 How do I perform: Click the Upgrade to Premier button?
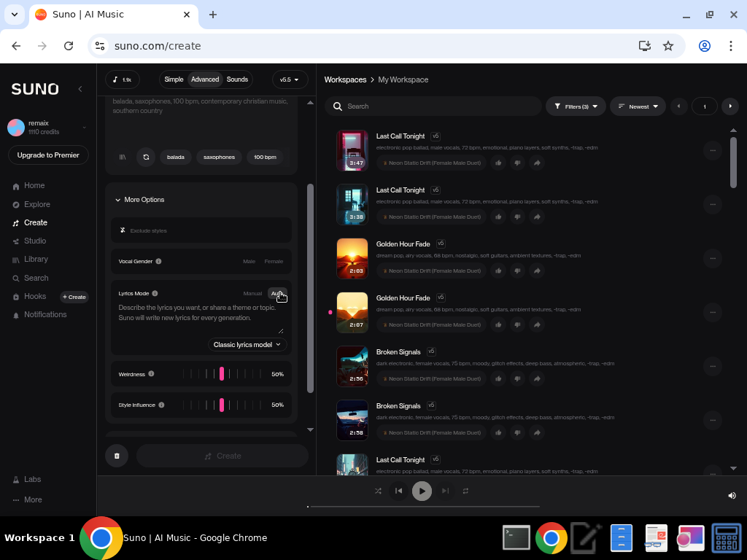47,155
